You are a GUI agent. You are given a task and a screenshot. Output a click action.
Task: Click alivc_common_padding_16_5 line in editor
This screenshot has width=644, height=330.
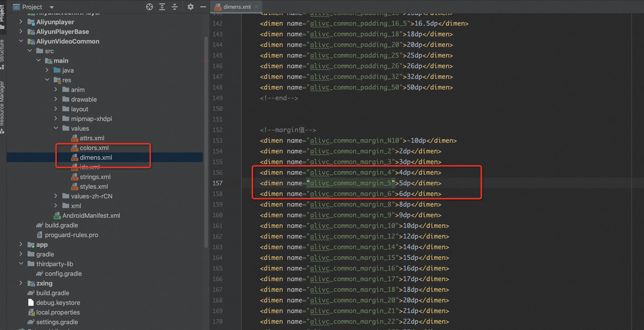pos(364,23)
